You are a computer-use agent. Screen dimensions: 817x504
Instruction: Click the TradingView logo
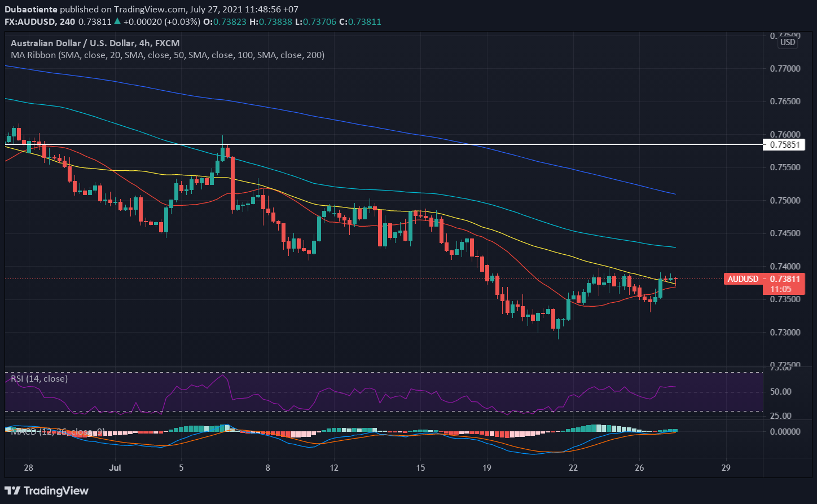pyautogui.click(x=46, y=490)
